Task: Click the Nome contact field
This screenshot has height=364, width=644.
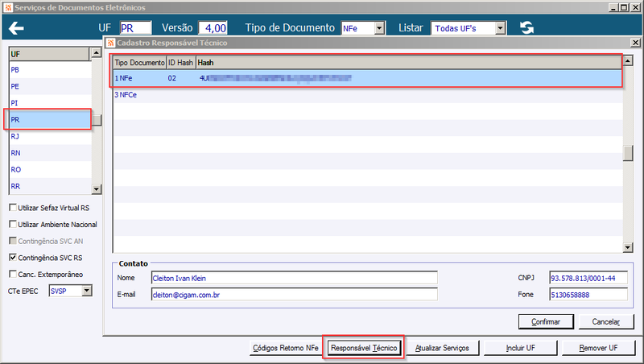Action: coord(294,278)
